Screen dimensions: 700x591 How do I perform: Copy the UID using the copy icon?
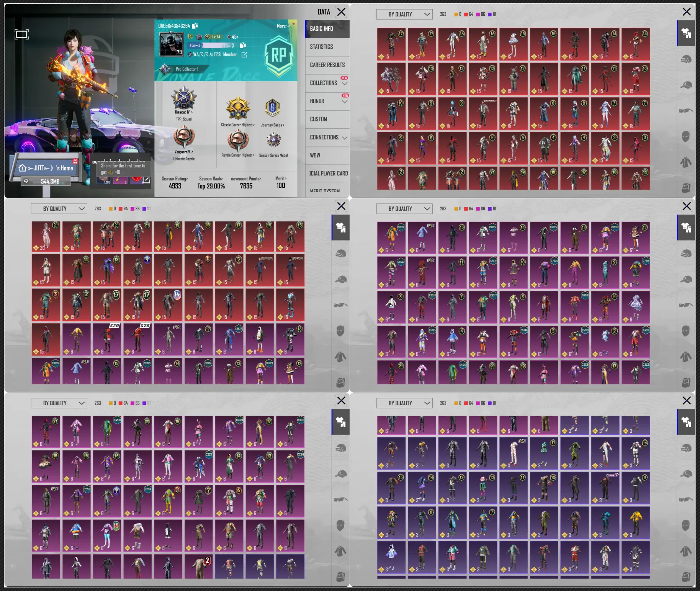pos(195,26)
